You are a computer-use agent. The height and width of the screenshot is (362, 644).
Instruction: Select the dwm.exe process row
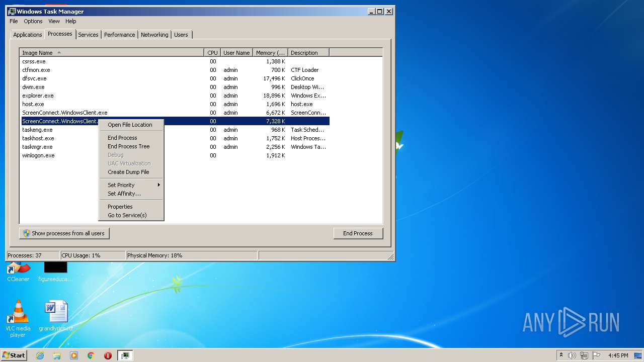click(x=175, y=87)
